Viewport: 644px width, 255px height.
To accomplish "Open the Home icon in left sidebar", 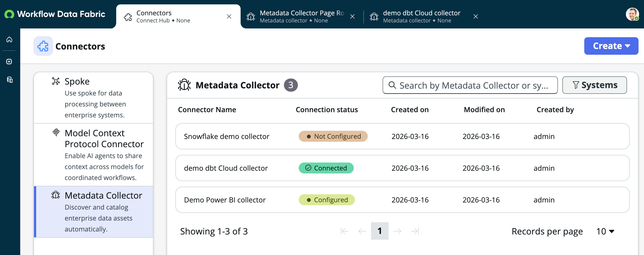I will 9,40.
